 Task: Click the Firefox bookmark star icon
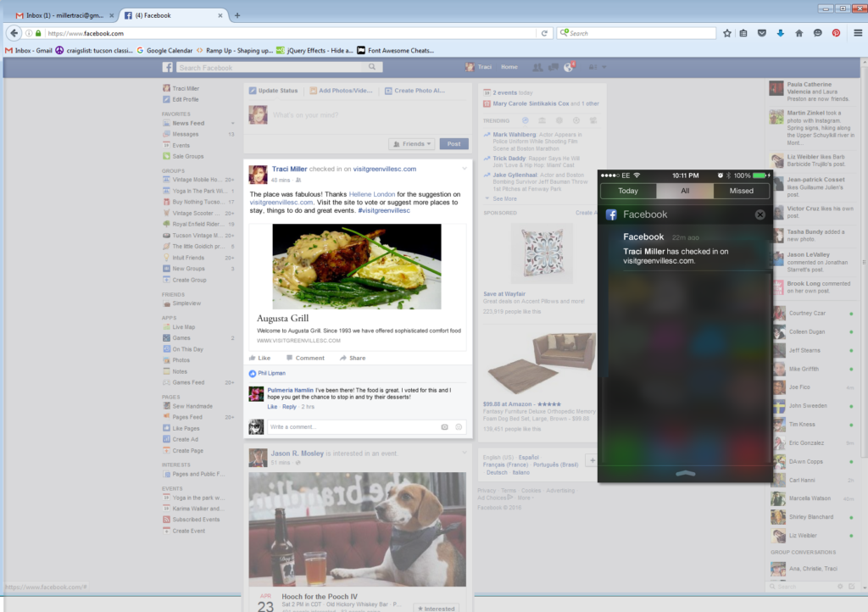tap(727, 33)
